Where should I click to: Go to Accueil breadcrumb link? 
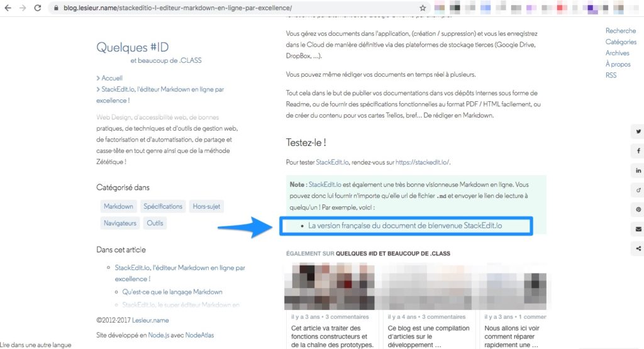(x=112, y=78)
